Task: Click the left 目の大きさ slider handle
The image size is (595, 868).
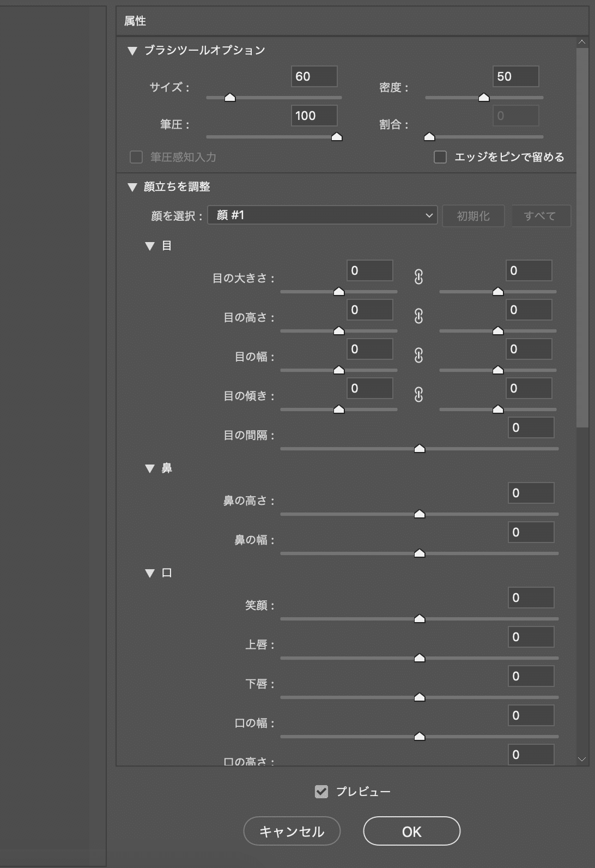Action: coord(339,291)
